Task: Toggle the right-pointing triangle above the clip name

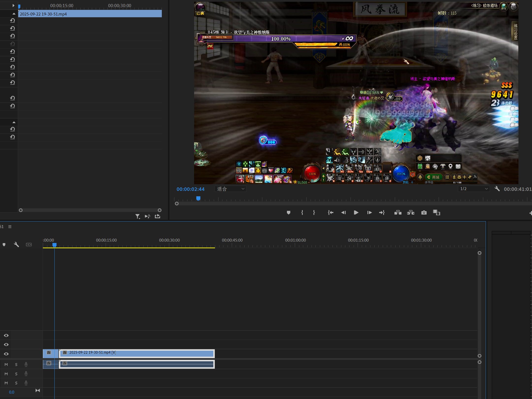Action: pos(14,5)
